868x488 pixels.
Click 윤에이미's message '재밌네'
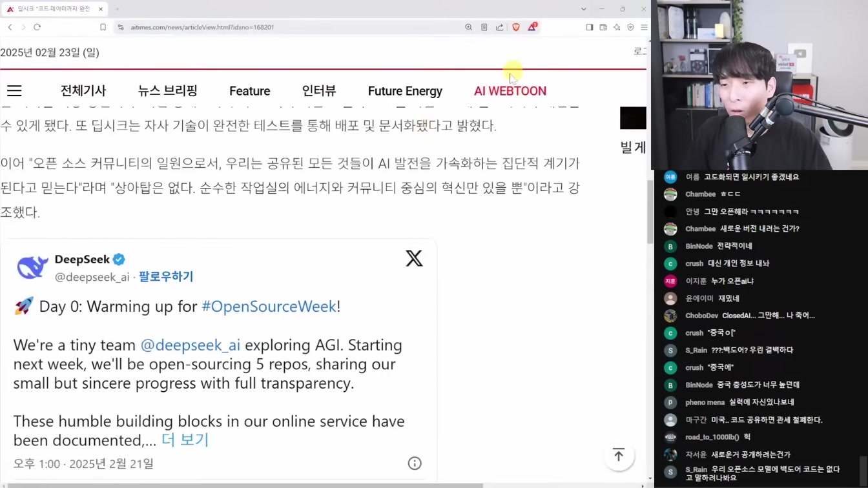[728, 298]
